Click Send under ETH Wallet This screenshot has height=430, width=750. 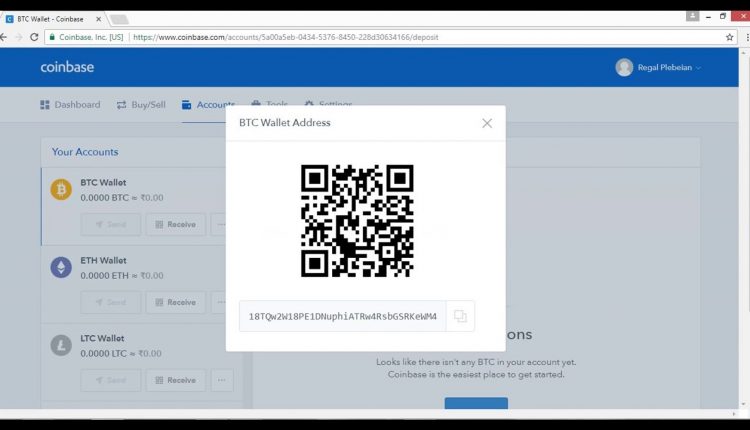[x=110, y=302]
